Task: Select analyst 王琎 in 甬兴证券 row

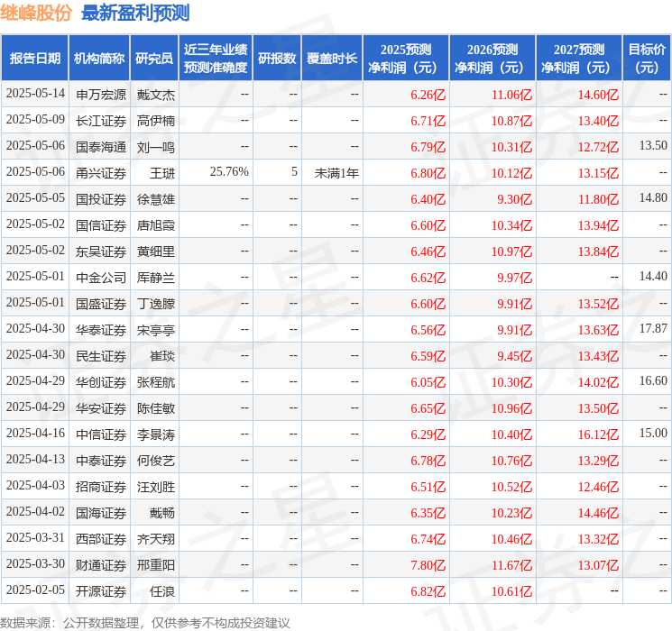Action: (x=162, y=172)
